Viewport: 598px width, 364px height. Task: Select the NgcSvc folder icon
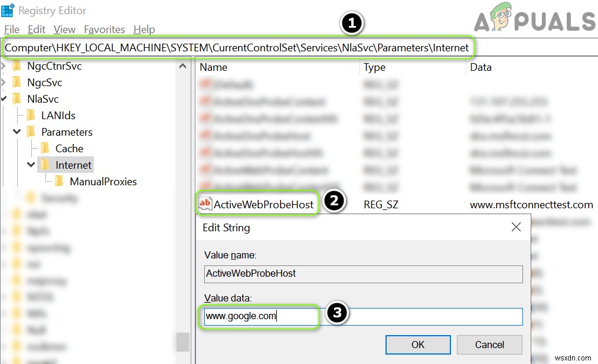coord(17,83)
